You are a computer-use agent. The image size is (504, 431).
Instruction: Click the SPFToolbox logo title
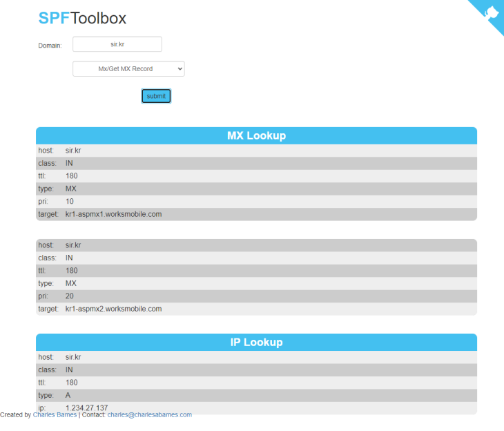82,19
